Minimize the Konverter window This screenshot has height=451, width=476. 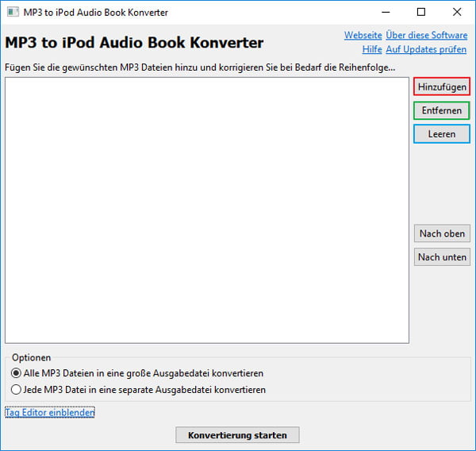click(x=386, y=12)
